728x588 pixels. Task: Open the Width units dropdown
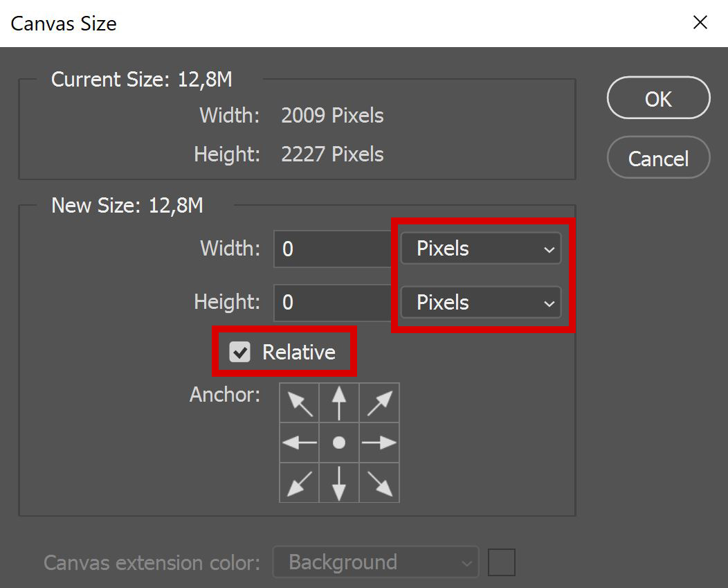481,249
